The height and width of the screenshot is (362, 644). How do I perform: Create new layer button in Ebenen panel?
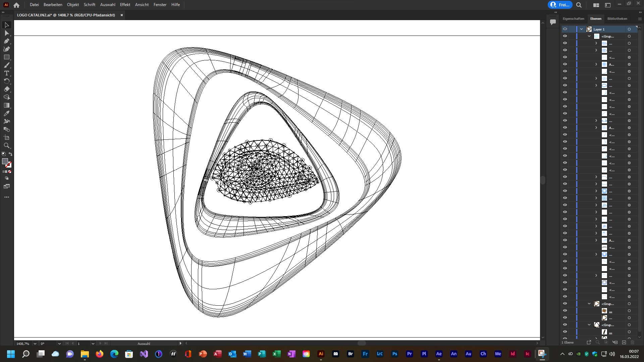pyautogui.click(x=624, y=342)
